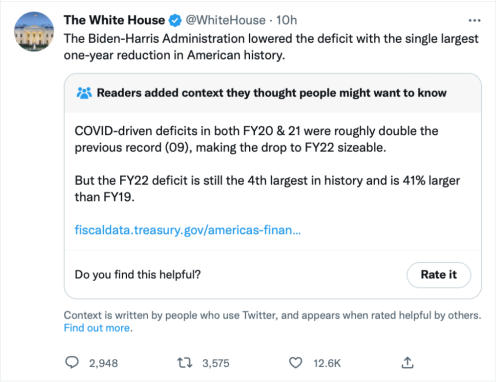
Task: Click the reply speech bubble icon
Action: 72,362
